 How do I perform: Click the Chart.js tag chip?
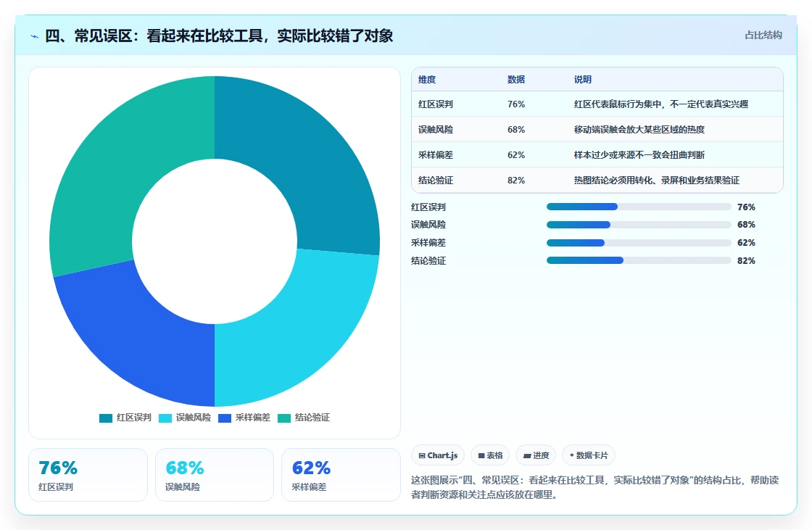coord(438,455)
